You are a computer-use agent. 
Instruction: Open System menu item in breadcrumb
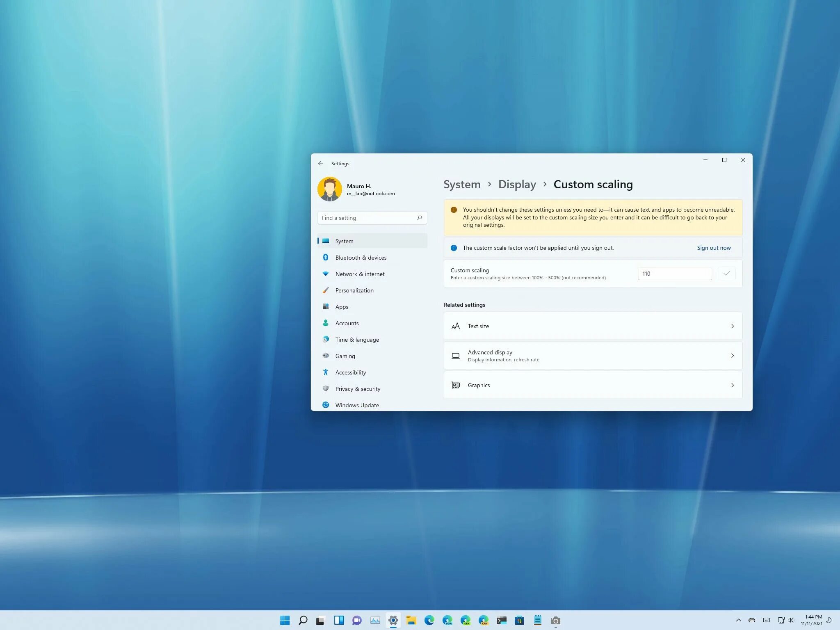pyautogui.click(x=462, y=184)
